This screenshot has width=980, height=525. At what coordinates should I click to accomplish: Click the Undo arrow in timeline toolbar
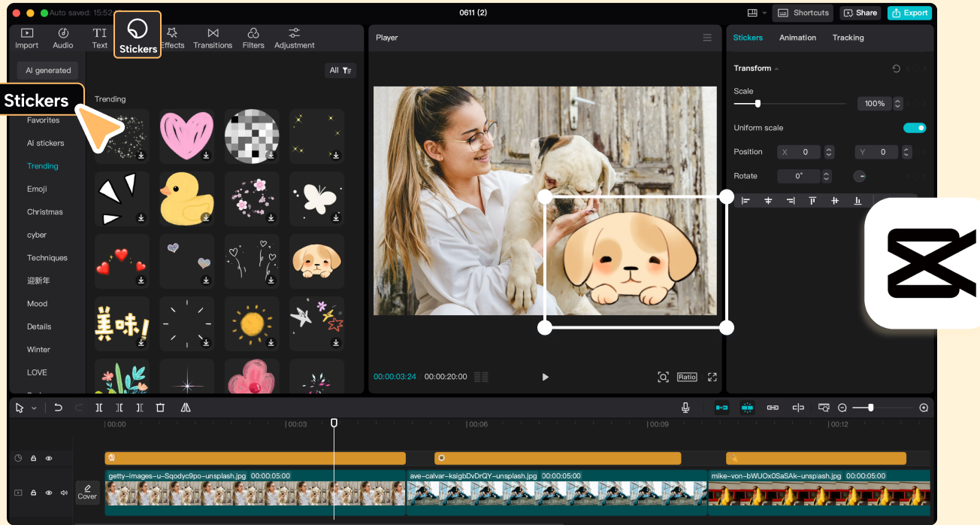tap(58, 408)
